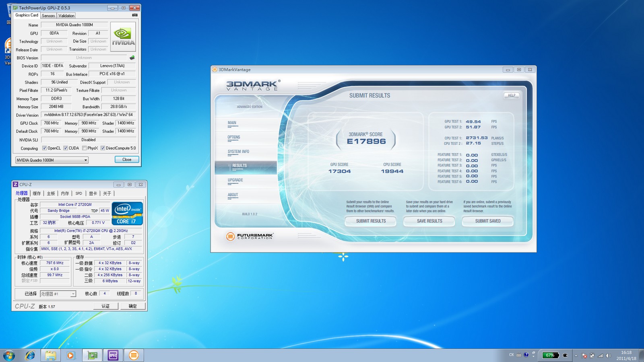The height and width of the screenshot is (362, 644).
Task: Open language bar options arrow
Action: coord(533,357)
